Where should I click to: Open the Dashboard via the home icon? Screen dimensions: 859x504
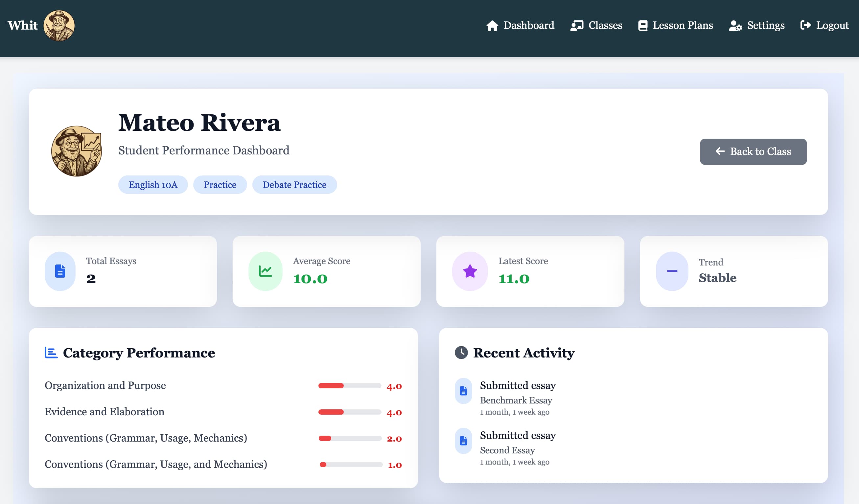(x=493, y=25)
